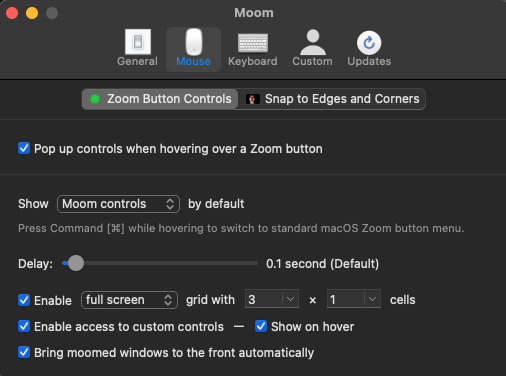Image resolution: width=506 pixels, height=376 pixels.
Task: Toggle Enable access to custom controls
Action: (x=24, y=326)
